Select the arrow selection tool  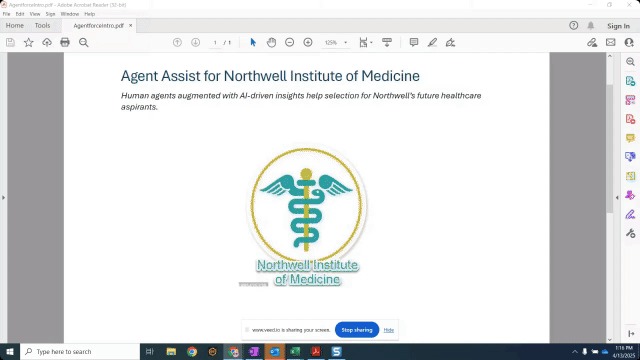point(253,42)
